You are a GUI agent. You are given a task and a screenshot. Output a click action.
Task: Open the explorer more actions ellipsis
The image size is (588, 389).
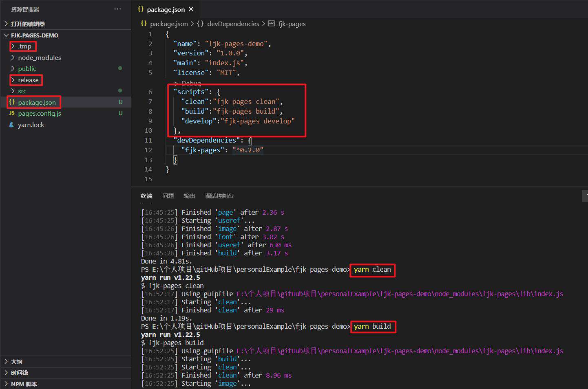tap(117, 9)
